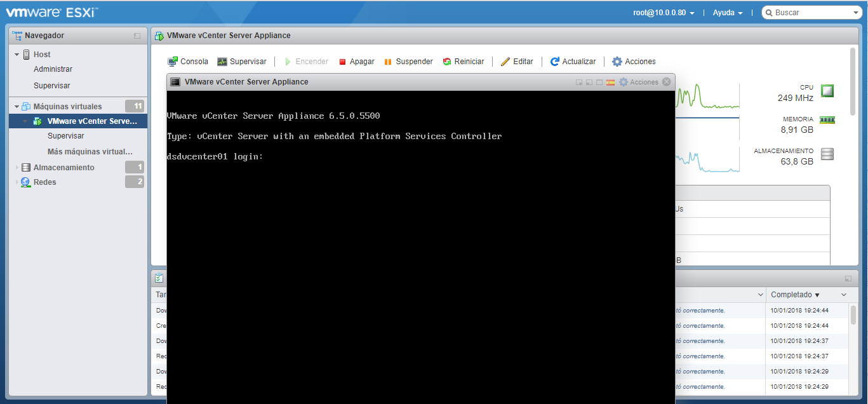
Task: Expand the Almacenamiento tree node
Action: (17, 168)
